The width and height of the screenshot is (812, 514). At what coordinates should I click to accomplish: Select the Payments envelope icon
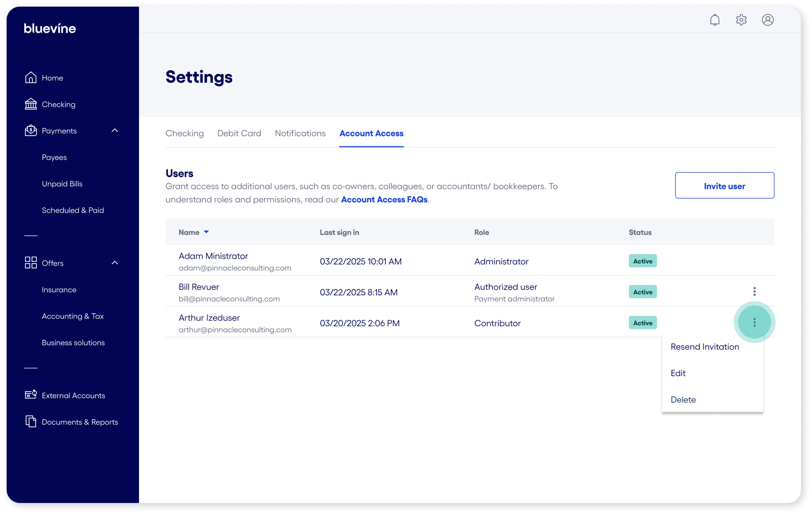click(31, 131)
